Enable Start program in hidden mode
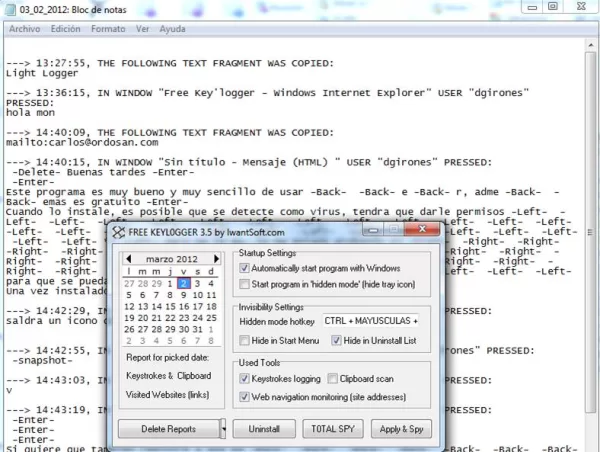The width and height of the screenshot is (600, 452). [244, 284]
